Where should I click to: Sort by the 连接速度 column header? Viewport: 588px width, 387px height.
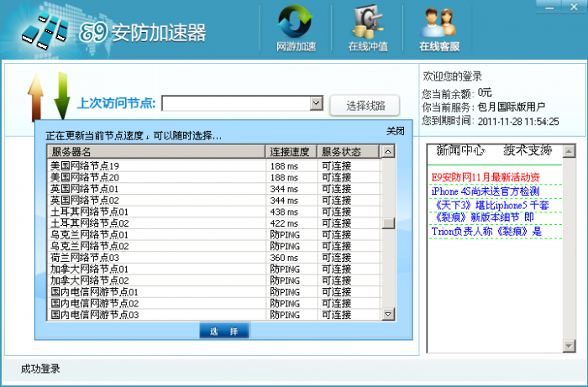click(x=291, y=152)
